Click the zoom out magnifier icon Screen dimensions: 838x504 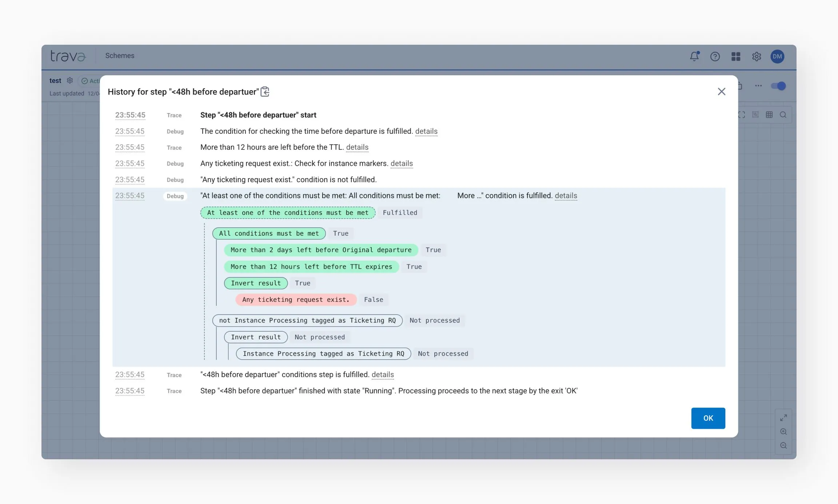(783, 445)
